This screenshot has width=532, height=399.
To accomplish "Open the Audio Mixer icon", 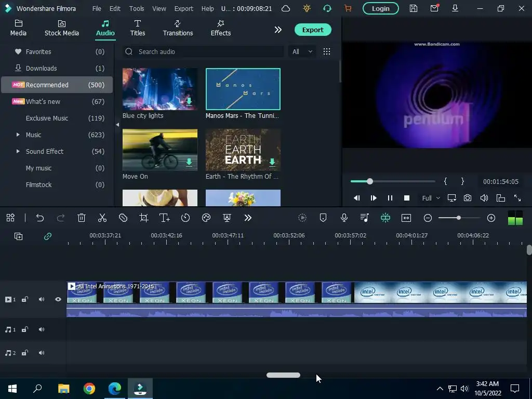I will click(365, 218).
